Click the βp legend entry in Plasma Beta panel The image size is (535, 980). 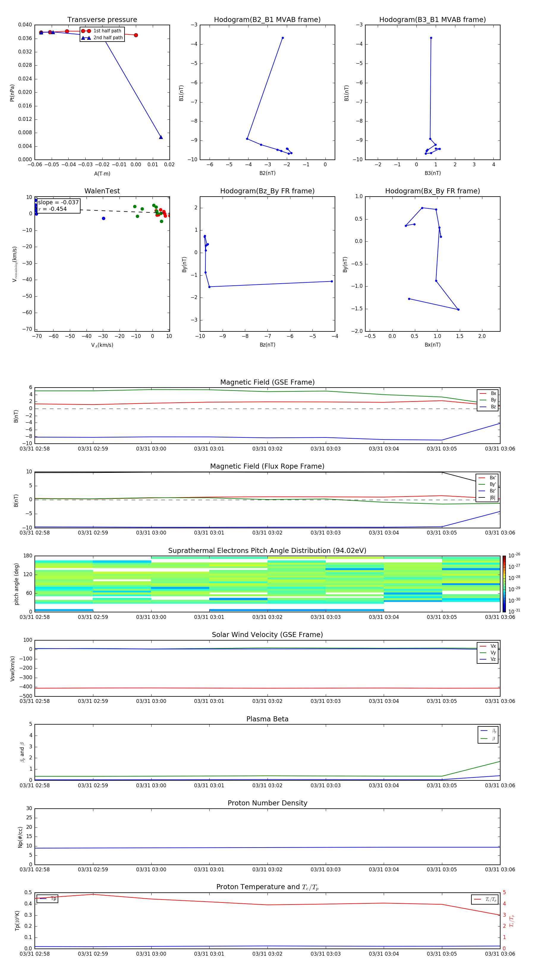pos(489,731)
